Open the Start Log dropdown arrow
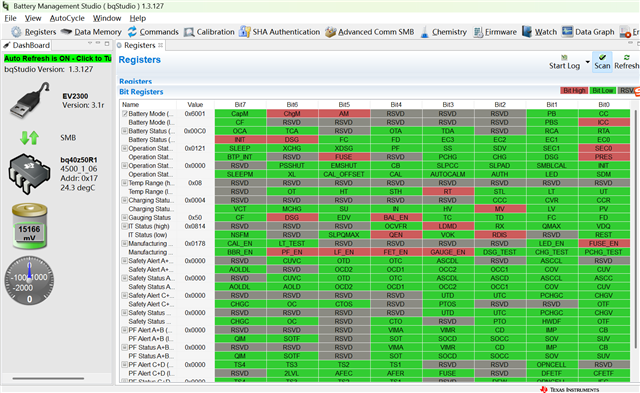Screen dimensions: 640x393 click(587, 62)
